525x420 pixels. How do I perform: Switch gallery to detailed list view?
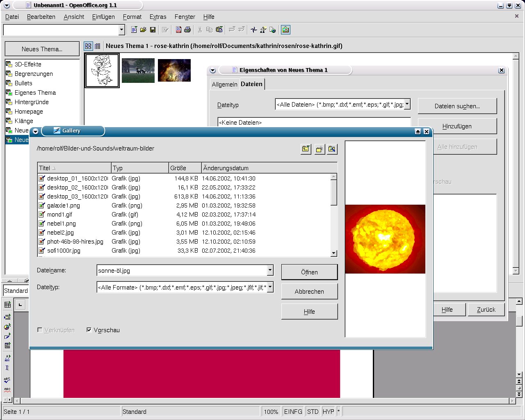[x=97, y=46]
